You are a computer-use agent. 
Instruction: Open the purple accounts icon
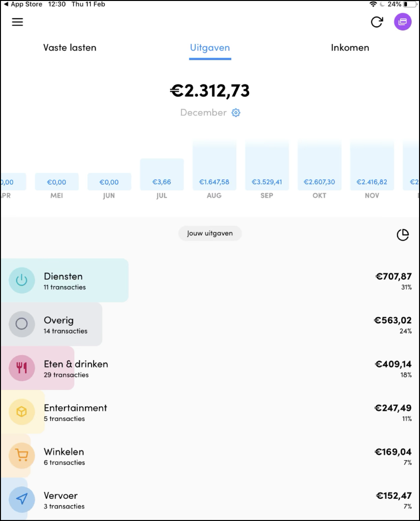pyautogui.click(x=403, y=22)
